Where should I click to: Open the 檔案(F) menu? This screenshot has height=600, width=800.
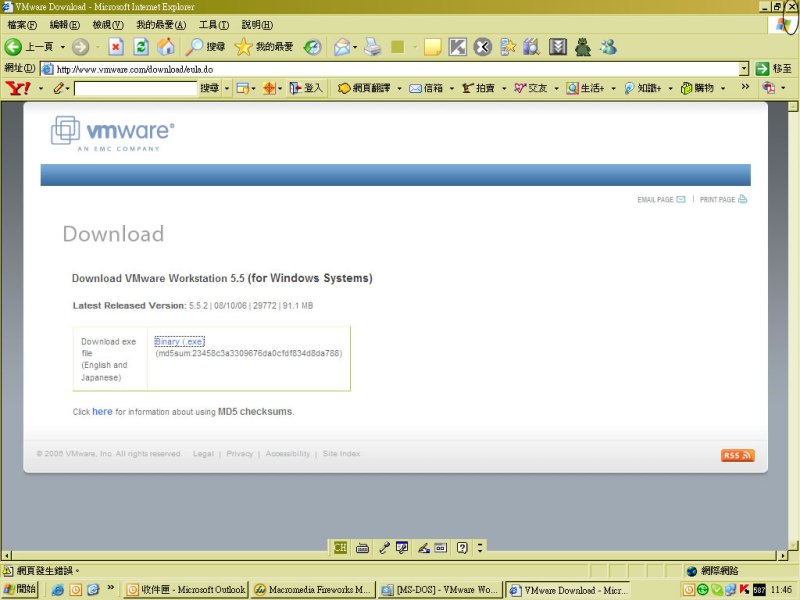click(x=22, y=24)
